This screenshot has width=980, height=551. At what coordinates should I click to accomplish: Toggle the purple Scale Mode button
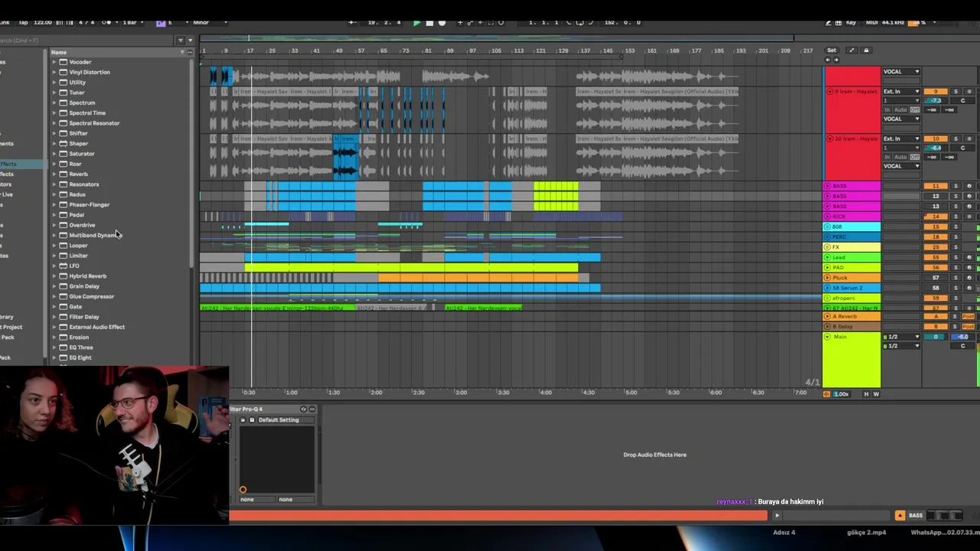click(x=161, y=22)
